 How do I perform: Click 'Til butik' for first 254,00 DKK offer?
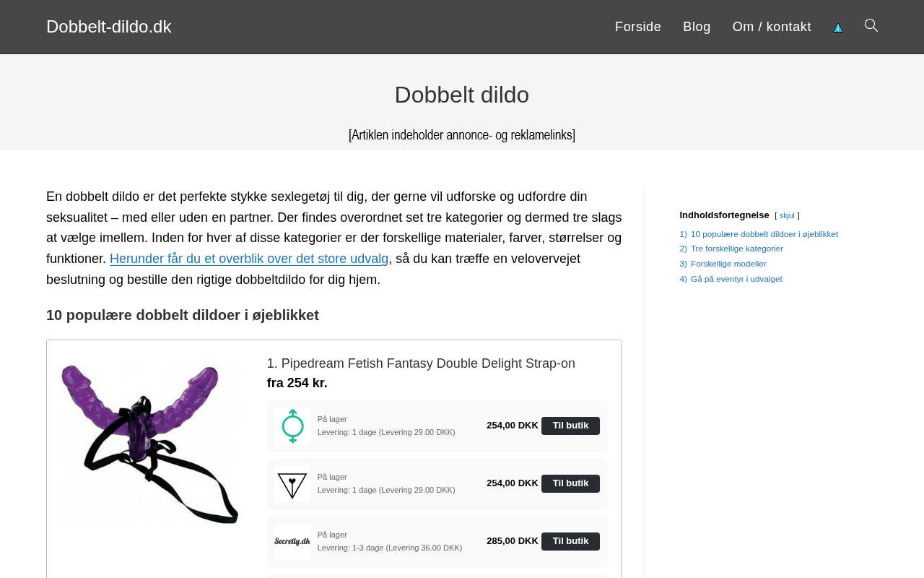(570, 426)
